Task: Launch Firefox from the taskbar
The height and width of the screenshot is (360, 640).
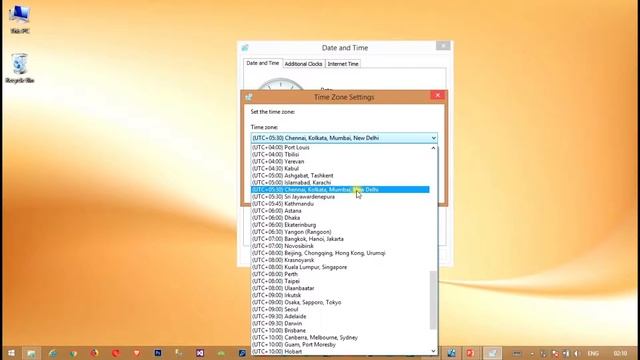Action: pos(94,353)
